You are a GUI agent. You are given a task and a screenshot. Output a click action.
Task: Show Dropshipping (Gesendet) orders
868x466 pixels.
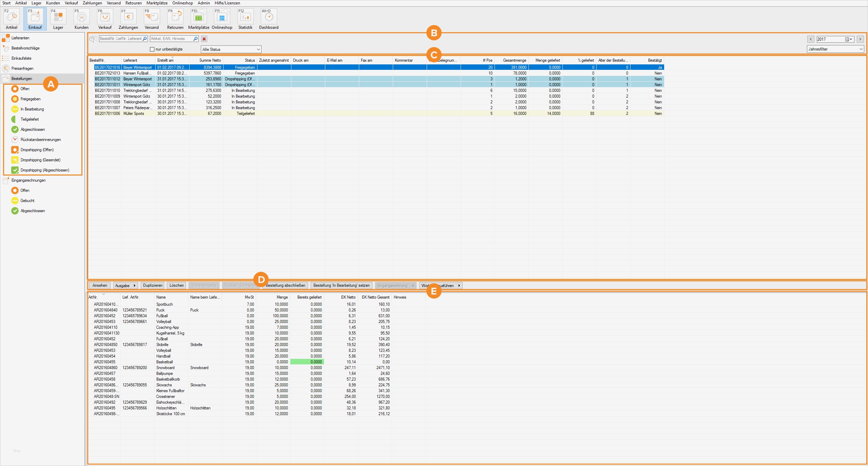tap(40, 160)
